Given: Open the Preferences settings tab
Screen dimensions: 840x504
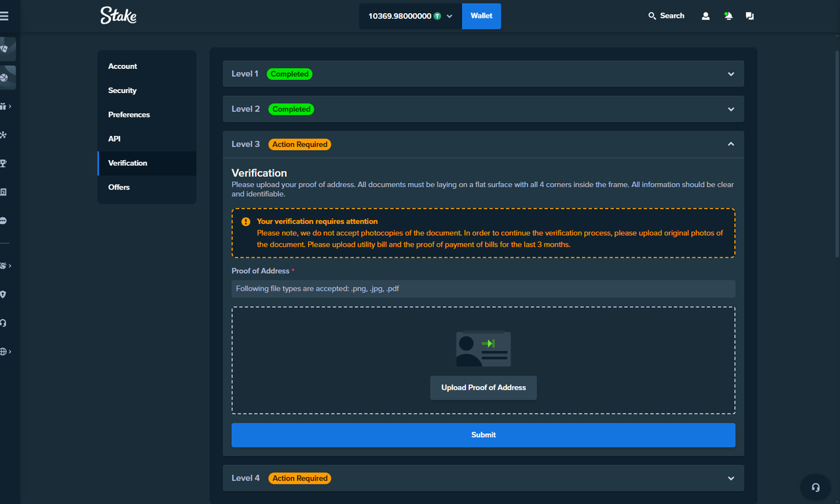Looking at the screenshot, I should point(147,115).
